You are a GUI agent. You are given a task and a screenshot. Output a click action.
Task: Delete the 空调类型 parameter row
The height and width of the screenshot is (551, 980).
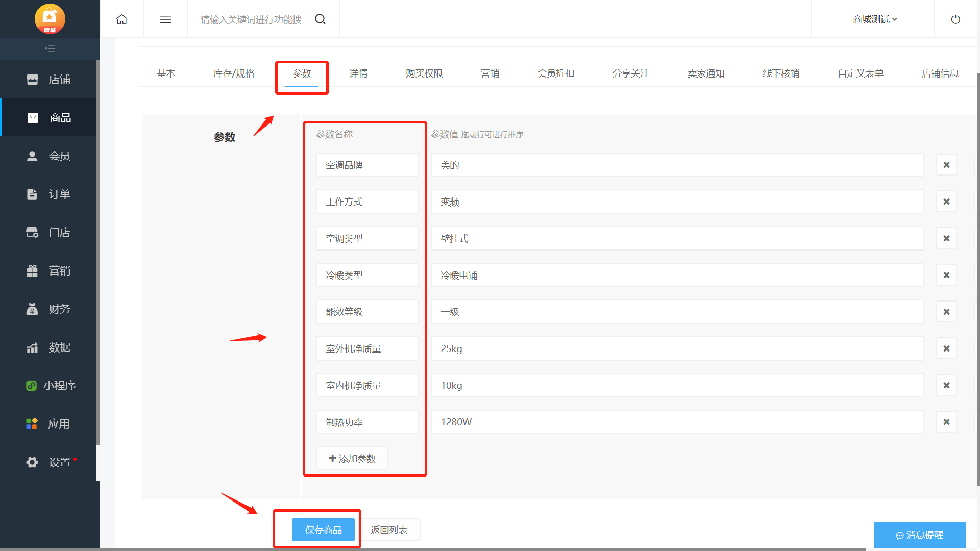(946, 238)
